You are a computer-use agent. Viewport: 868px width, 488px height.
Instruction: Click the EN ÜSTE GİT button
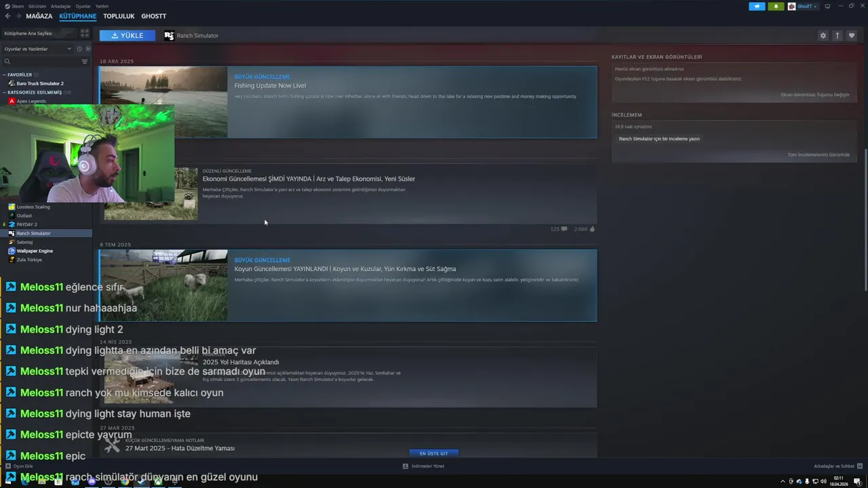tap(434, 453)
